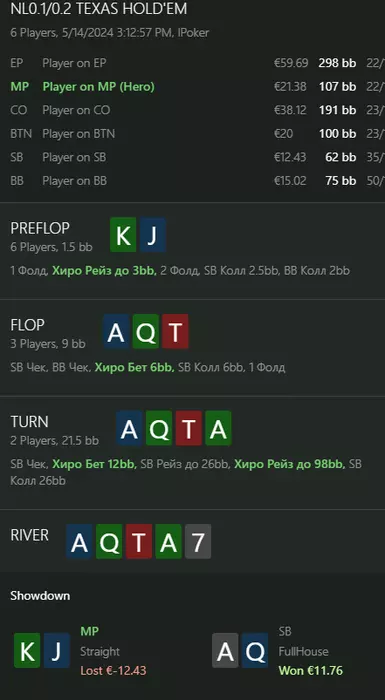Screen dimensions: 385x700
Task: Click the RIVER section heading
Action: [x=29, y=535]
